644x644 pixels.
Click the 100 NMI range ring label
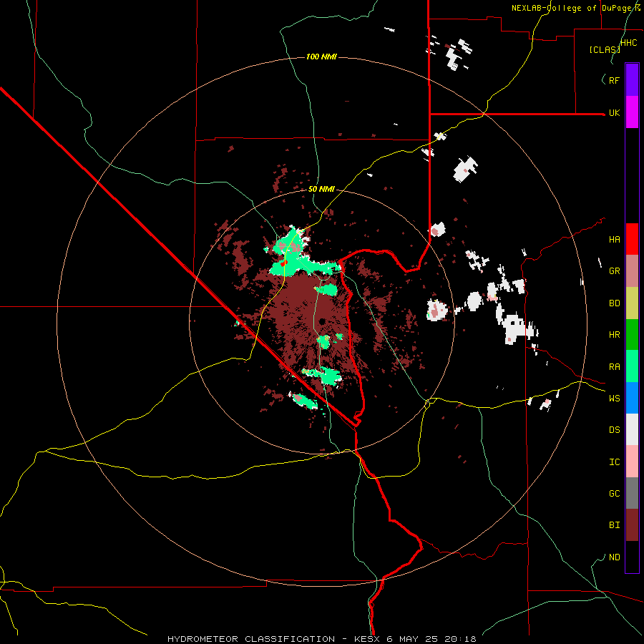pos(321,57)
